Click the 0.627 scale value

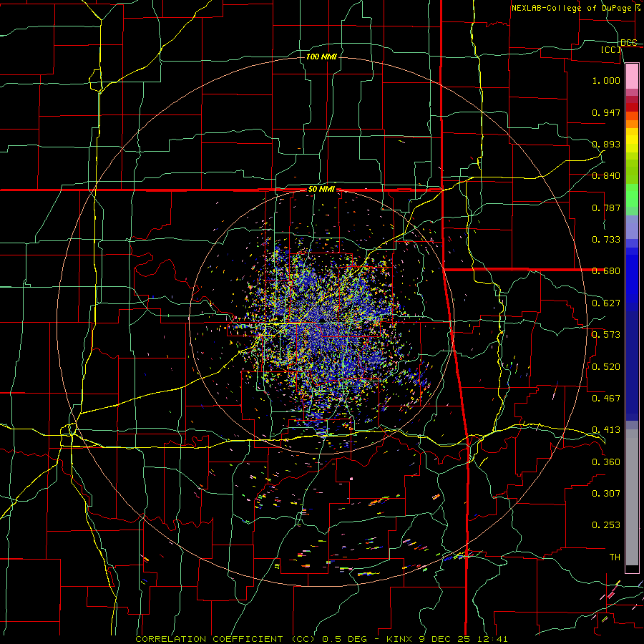click(606, 303)
